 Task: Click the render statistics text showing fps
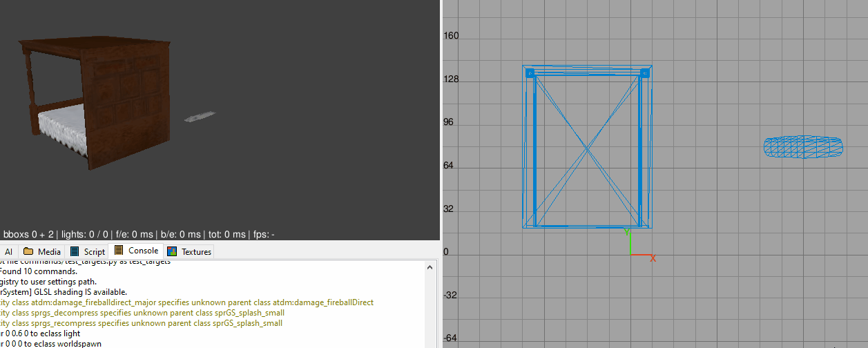point(138,235)
